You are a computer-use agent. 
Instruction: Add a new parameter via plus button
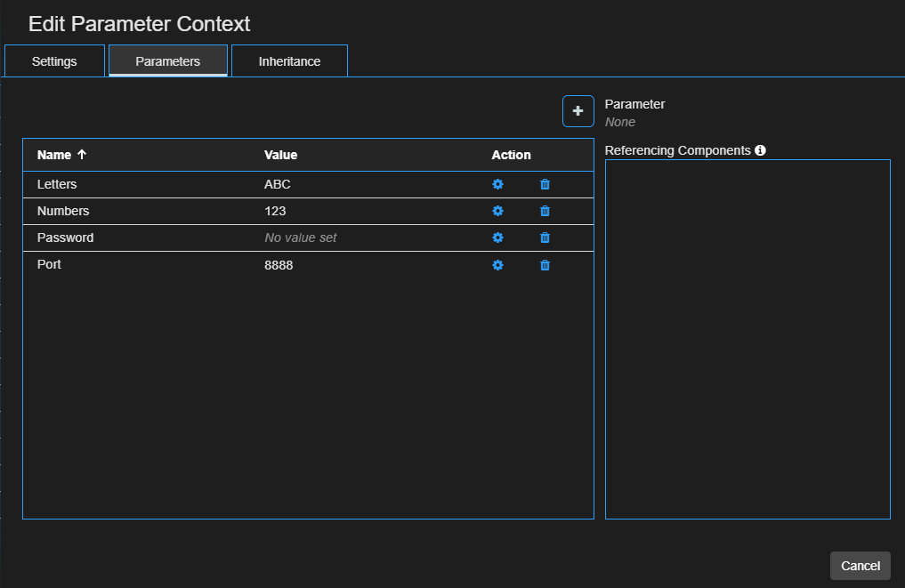tap(578, 110)
